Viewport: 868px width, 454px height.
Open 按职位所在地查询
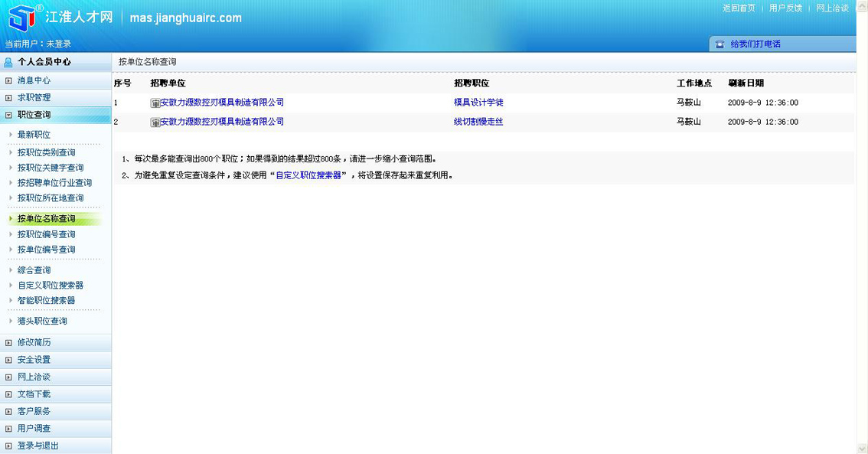[51, 198]
